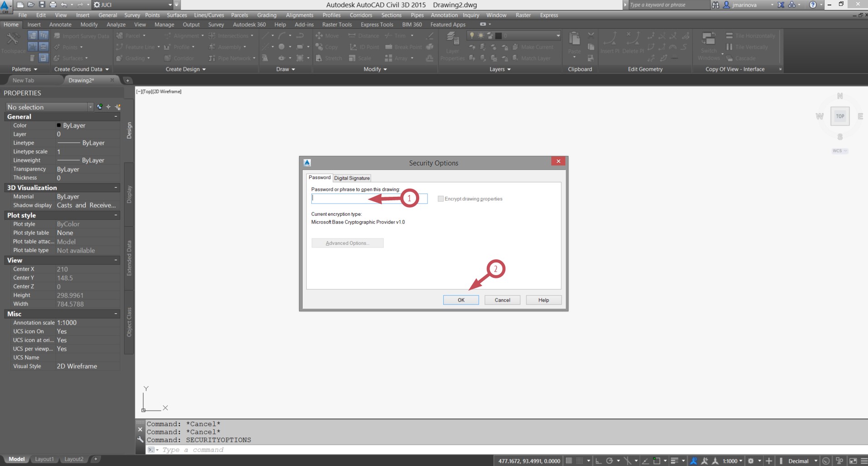Click the Help question mark icon

(x=813, y=5)
